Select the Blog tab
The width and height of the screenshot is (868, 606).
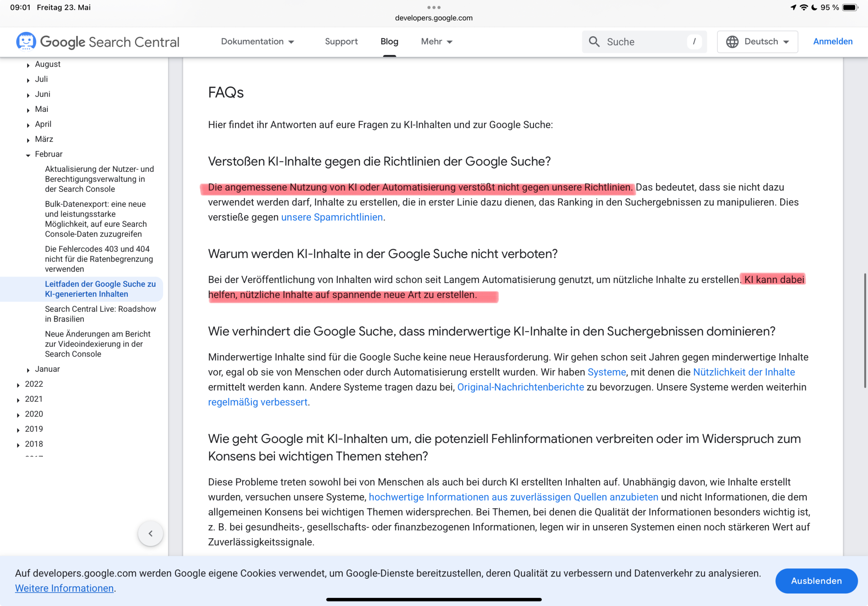click(389, 42)
